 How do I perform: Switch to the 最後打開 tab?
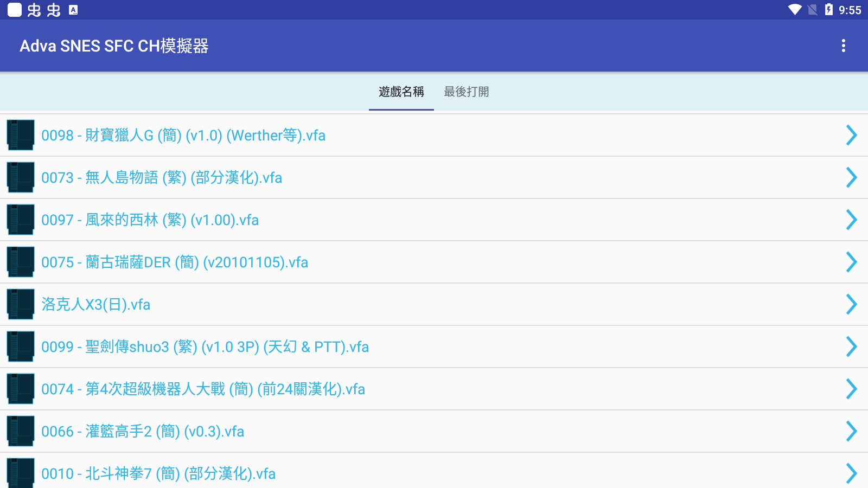pos(467,92)
